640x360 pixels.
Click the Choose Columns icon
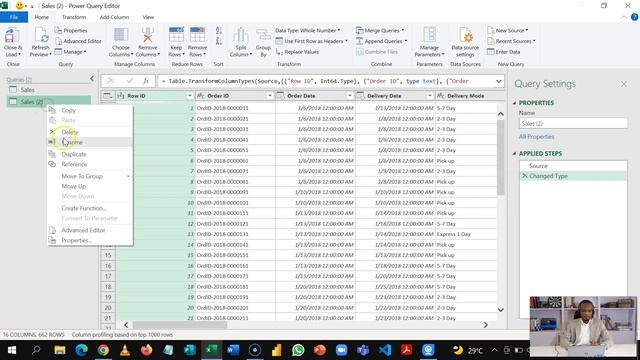click(121, 36)
